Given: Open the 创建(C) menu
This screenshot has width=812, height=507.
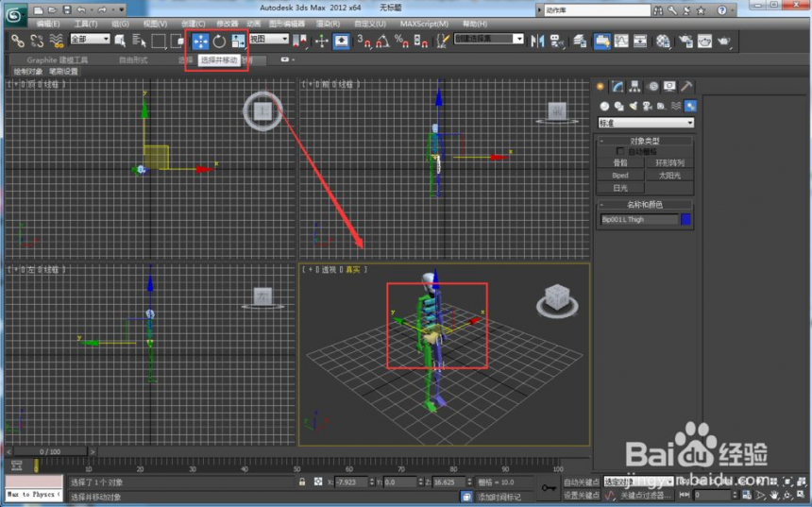Looking at the screenshot, I should pyautogui.click(x=194, y=24).
